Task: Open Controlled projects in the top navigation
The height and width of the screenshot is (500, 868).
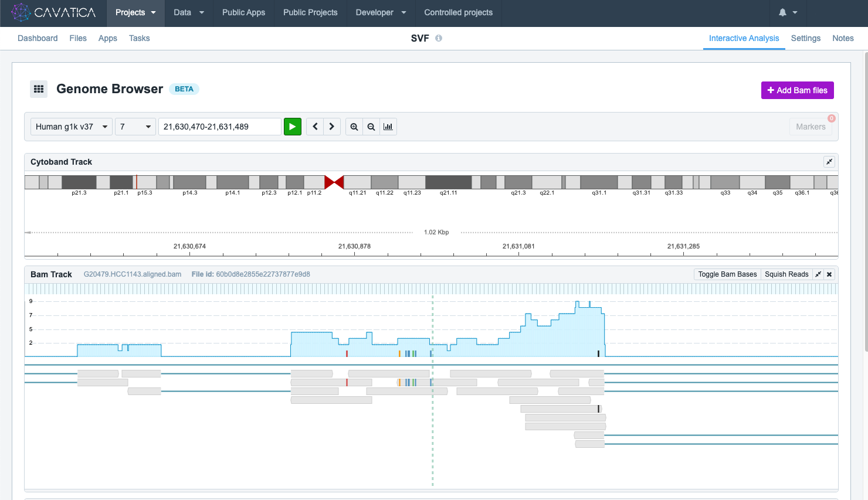Action: (458, 13)
